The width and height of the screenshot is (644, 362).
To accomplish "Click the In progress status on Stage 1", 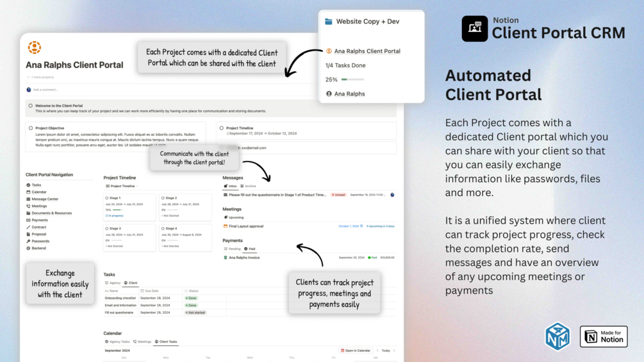I will tap(115, 215).
